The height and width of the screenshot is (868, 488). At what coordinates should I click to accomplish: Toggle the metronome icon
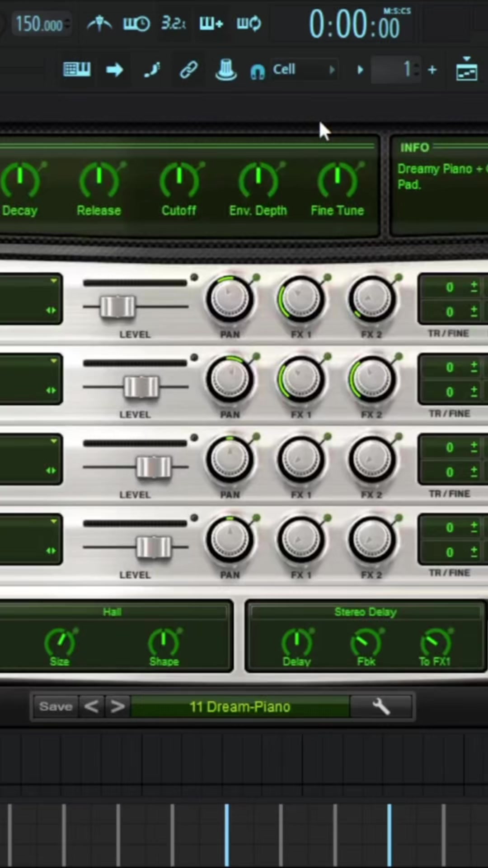pos(99,24)
